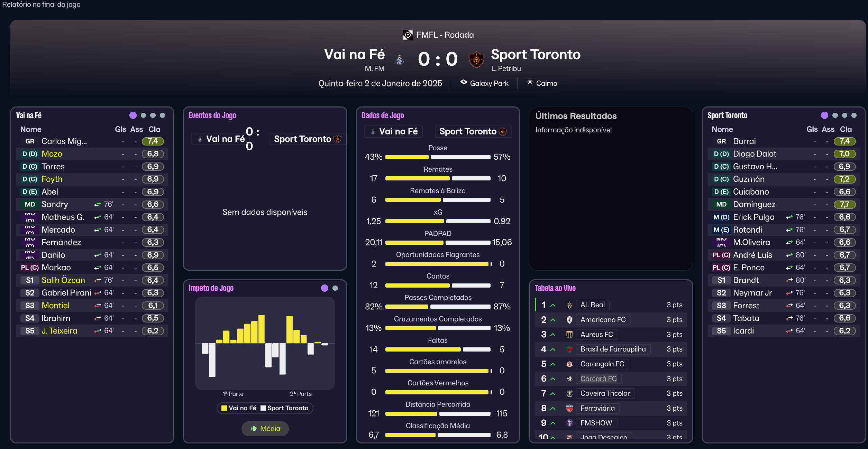This screenshot has width=868, height=449.
Task: Click the Calmo weather sun icon
Action: pyautogui.click(x=530, y=83)
